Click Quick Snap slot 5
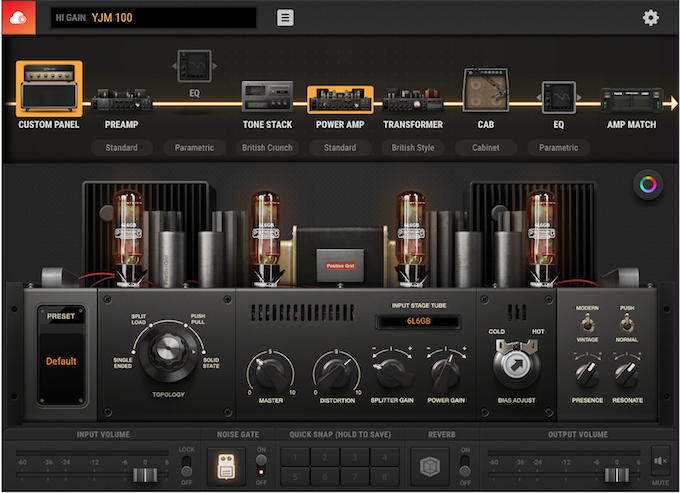This screenshot has width=680, height=493. click(295, 477)
